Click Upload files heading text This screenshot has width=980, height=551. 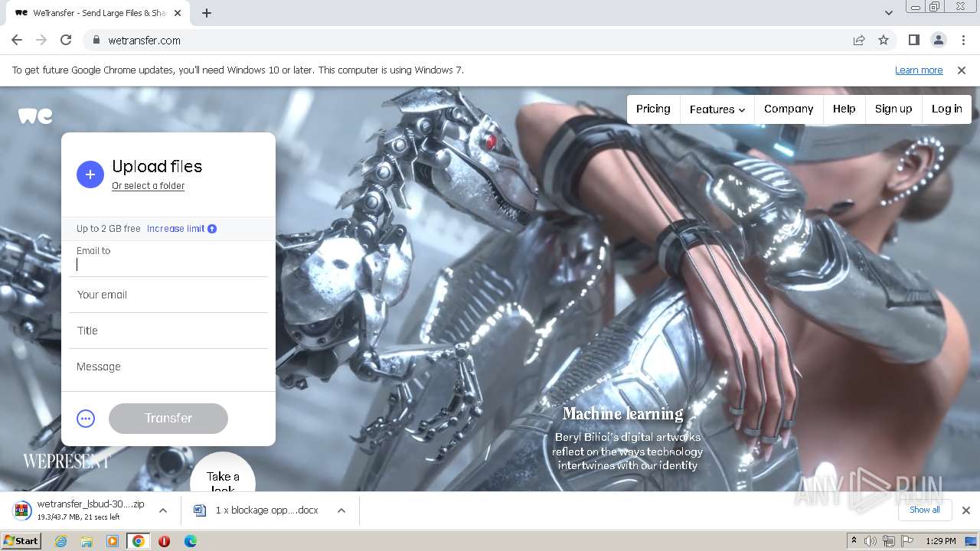click(157, 167)
